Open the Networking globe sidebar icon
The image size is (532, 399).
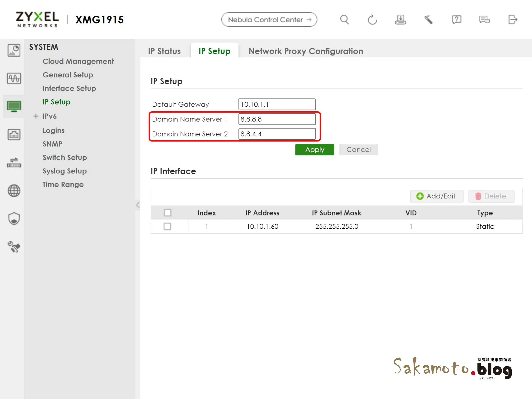(x=14, y=191)
